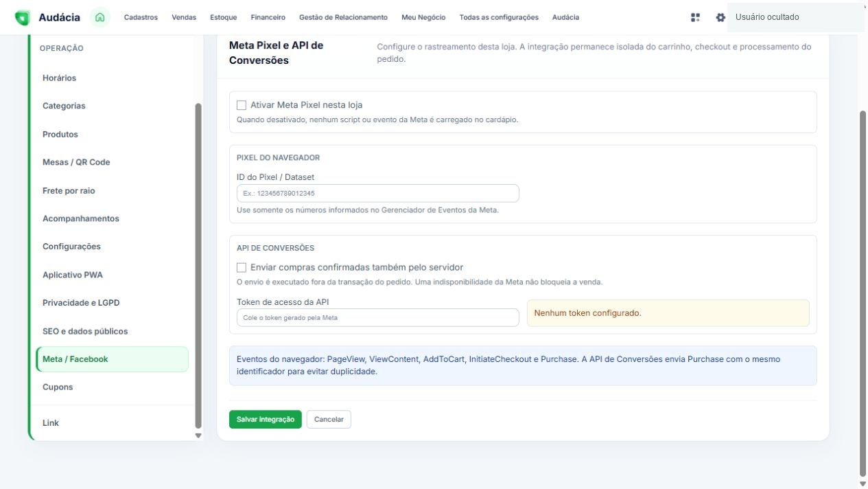Open the apps grid icon in header

(695, 17)
